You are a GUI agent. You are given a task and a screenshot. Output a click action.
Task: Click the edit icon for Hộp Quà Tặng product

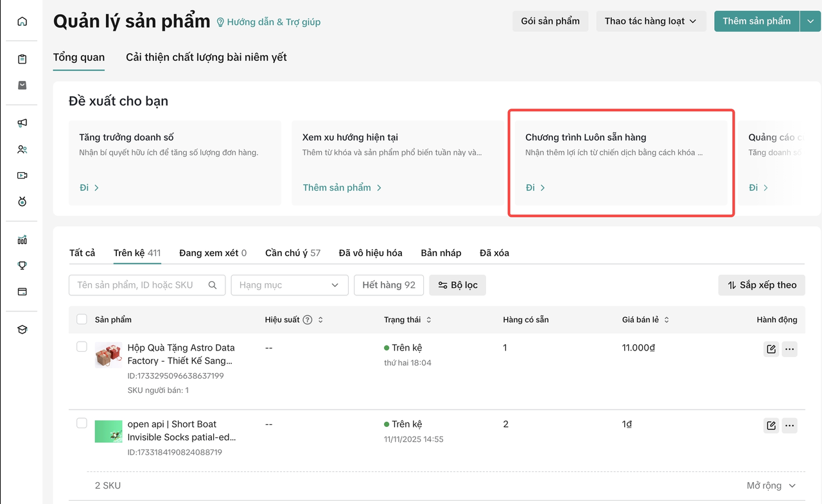[x=771, y=349]
